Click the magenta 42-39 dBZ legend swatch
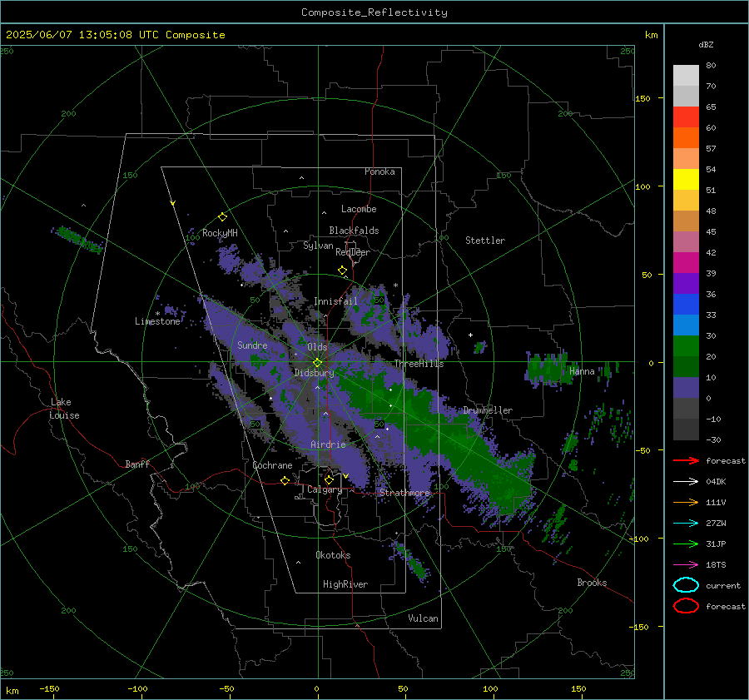Screen dimensions: 749x700 pyautogui.click(x=686, y=263)
